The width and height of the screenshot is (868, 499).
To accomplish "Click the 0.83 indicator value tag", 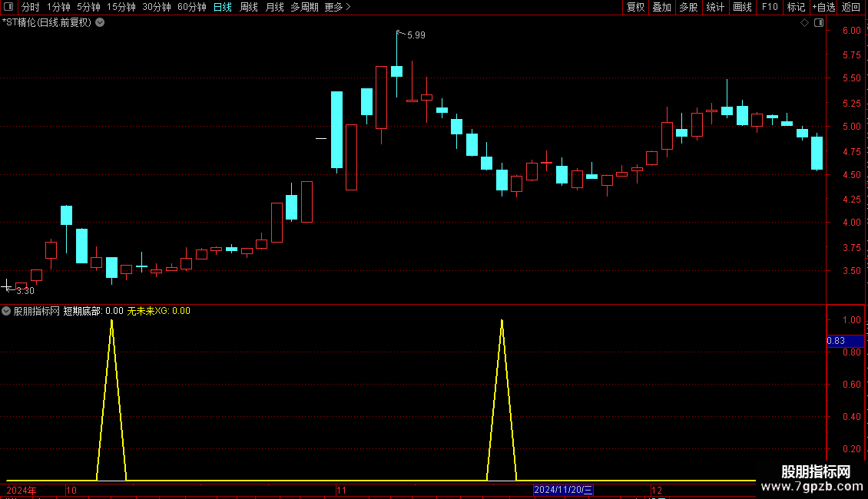I will click(x=845, y=341).
